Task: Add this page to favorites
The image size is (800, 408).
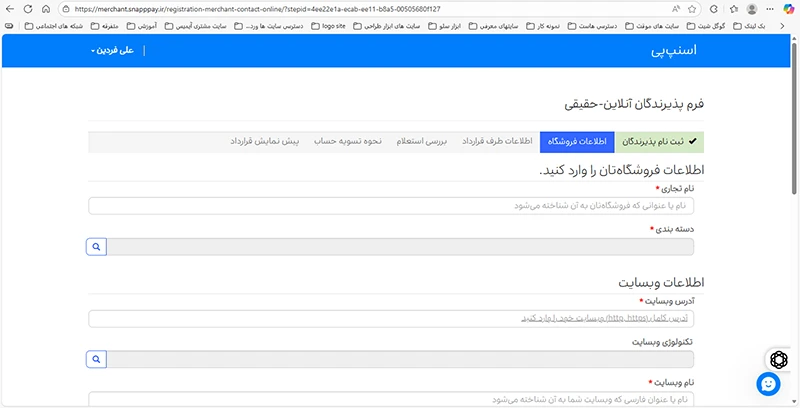Action: point(692,9)
